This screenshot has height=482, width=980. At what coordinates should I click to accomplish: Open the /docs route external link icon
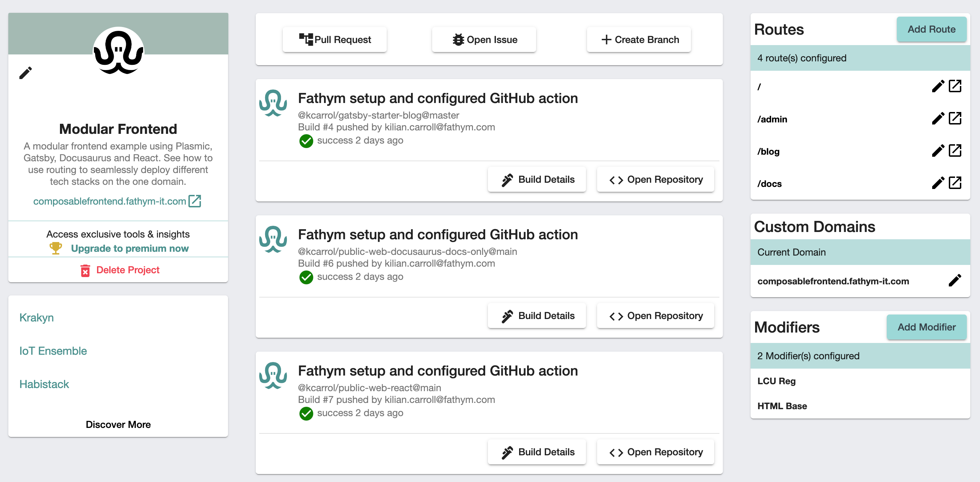pyautogui.click(x=955, y=183)
